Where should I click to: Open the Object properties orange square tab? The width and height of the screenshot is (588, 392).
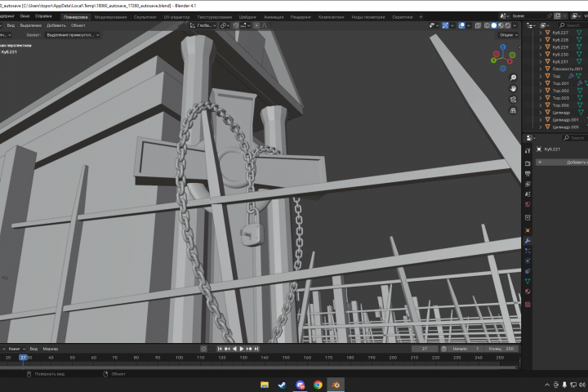[528, 230]
